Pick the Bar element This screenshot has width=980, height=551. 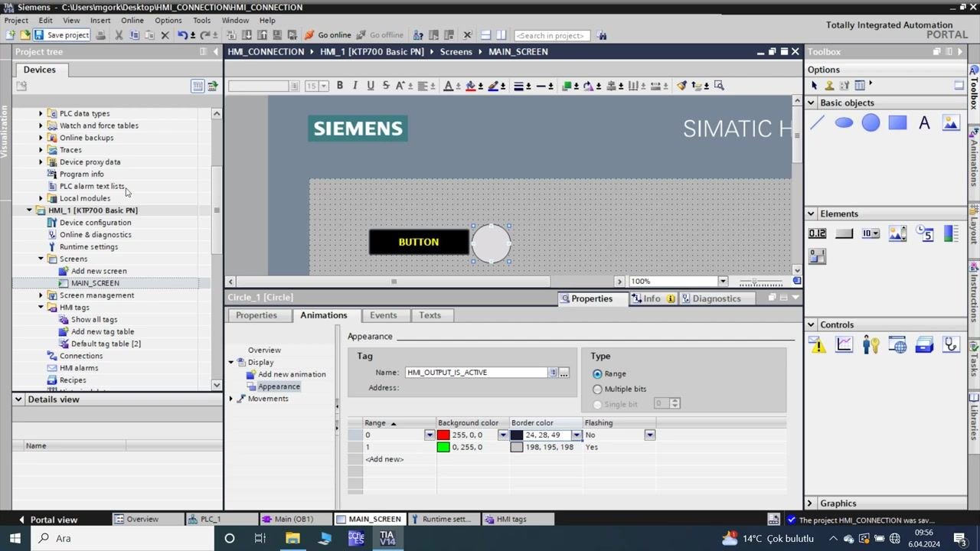click(x=951, y=233)
